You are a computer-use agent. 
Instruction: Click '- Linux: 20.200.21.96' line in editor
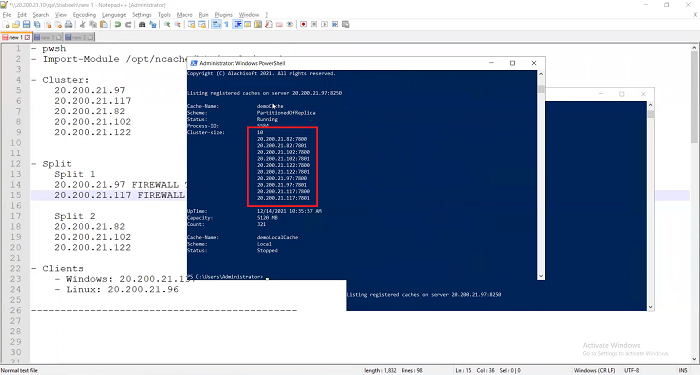pos(116,289)
